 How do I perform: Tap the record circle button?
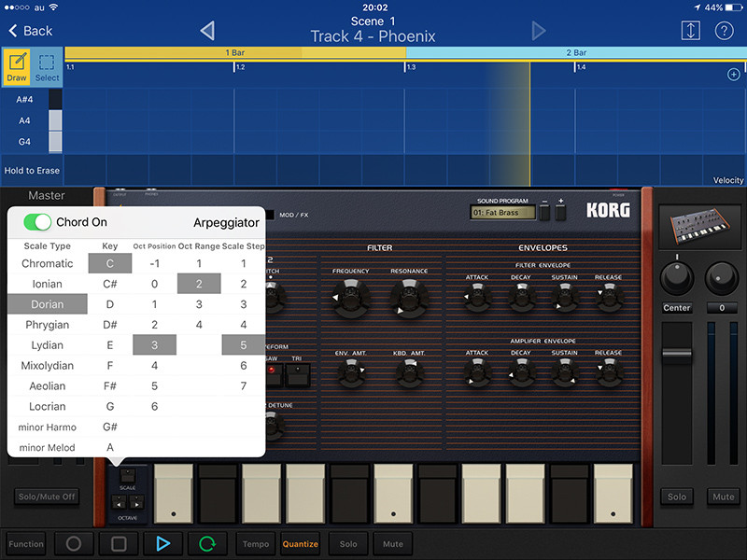click(74, 543)
